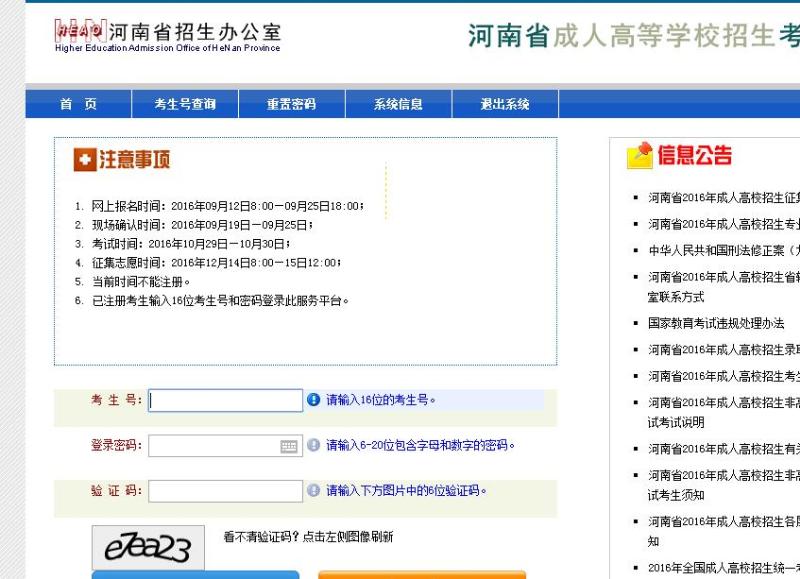Viewport: 800px width, 579px height.
Task: Focus the 验证码 input field
Action: 226,491
